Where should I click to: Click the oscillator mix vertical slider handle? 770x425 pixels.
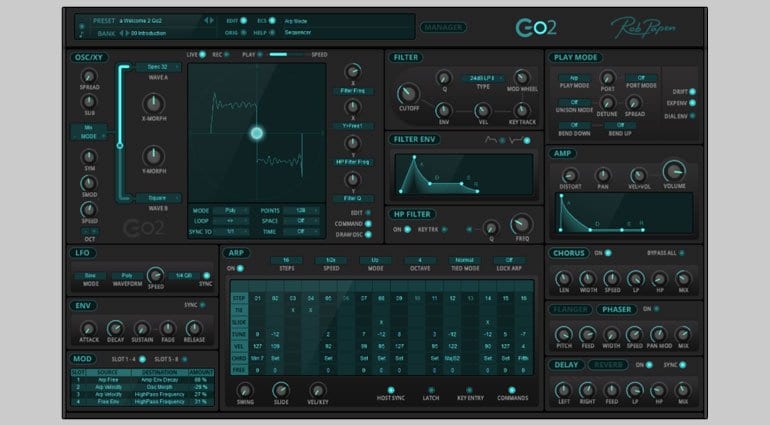[120, 145]
